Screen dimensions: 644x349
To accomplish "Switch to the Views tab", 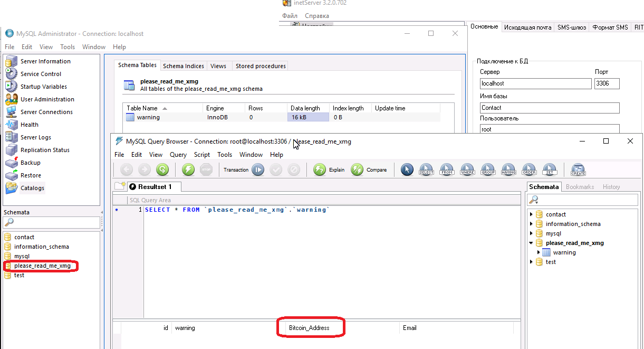I will point(218,66).
